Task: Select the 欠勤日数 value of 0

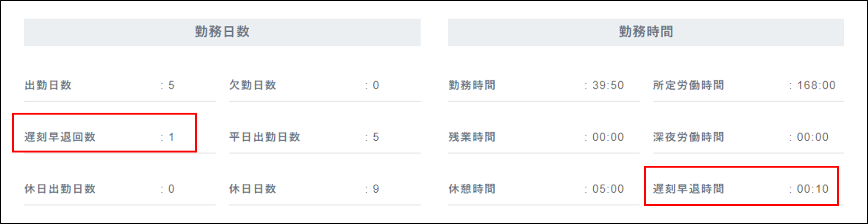Action: [376, 85]
